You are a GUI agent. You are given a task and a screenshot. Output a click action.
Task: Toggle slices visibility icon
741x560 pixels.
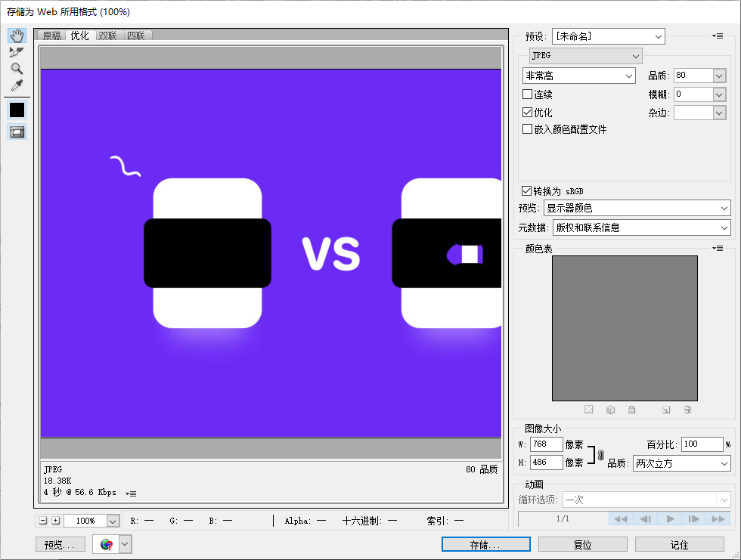click(17, 132)
